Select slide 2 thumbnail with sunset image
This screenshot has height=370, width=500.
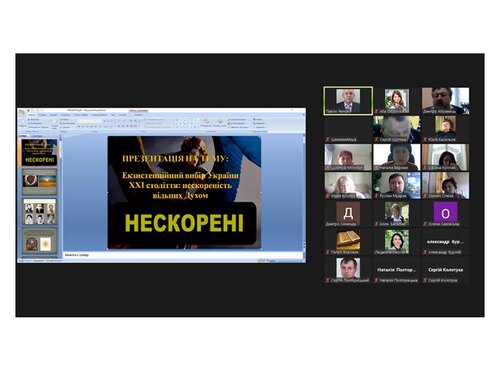[39, 182]
